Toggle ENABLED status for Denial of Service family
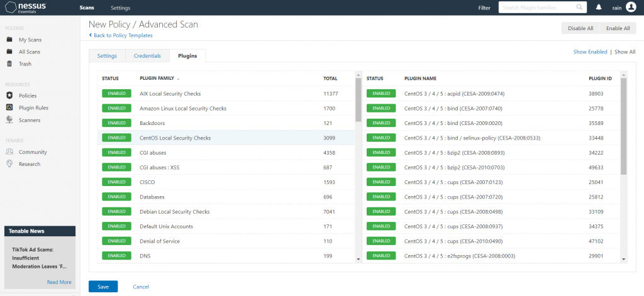The width and height of the screenshot is (644, 296). coord(116,241)
